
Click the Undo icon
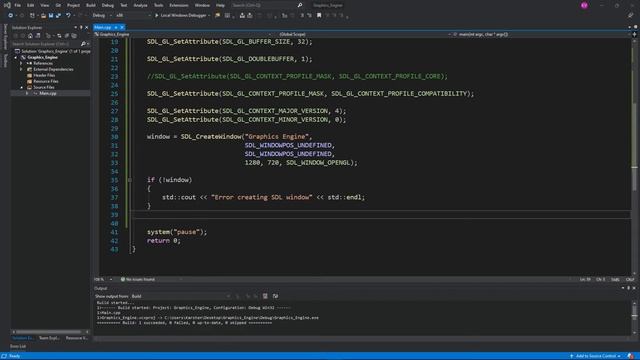[68, 16]
